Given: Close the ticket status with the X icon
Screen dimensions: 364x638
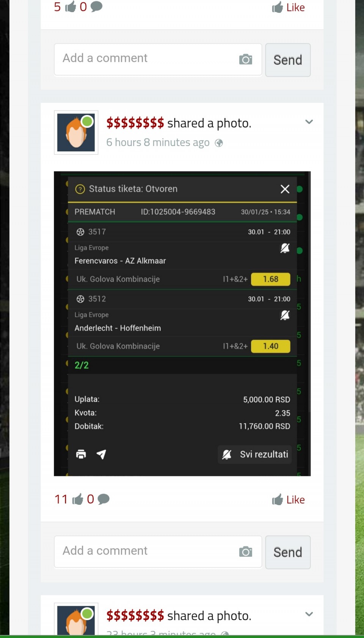Looking at the screenshot, I should click(x=285, y=189).
